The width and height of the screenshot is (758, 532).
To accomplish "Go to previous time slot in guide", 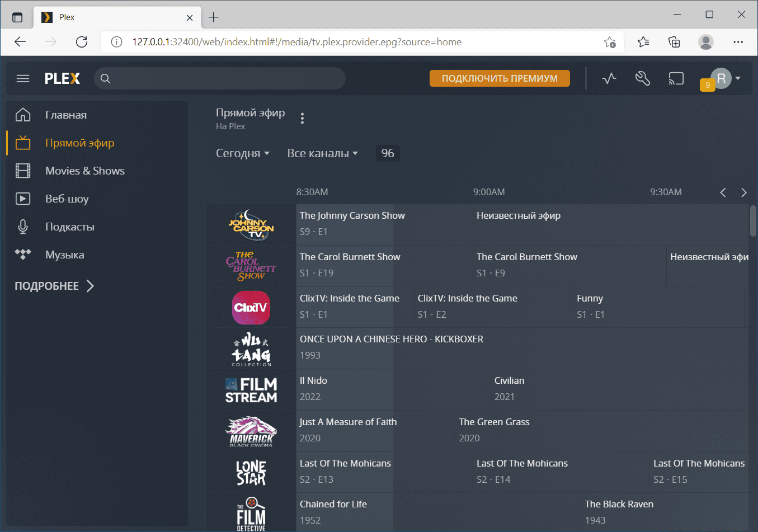I will pos(723,192).
